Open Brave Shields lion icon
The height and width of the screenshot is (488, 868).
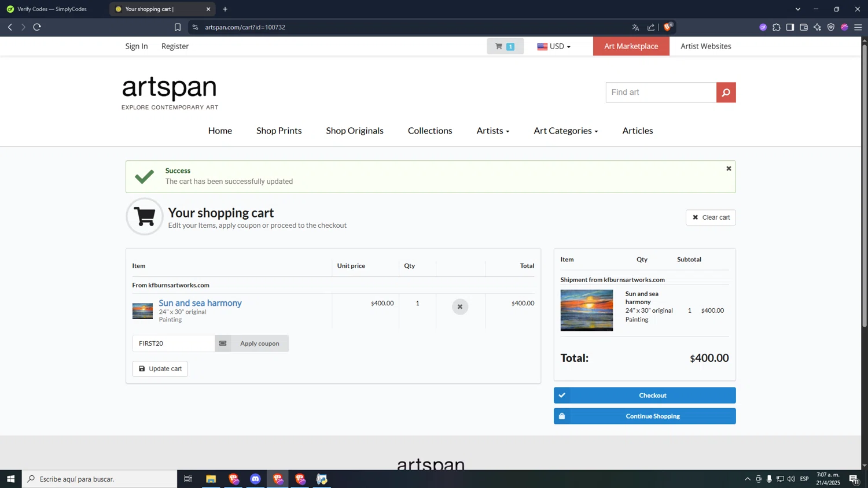point(668,27)
